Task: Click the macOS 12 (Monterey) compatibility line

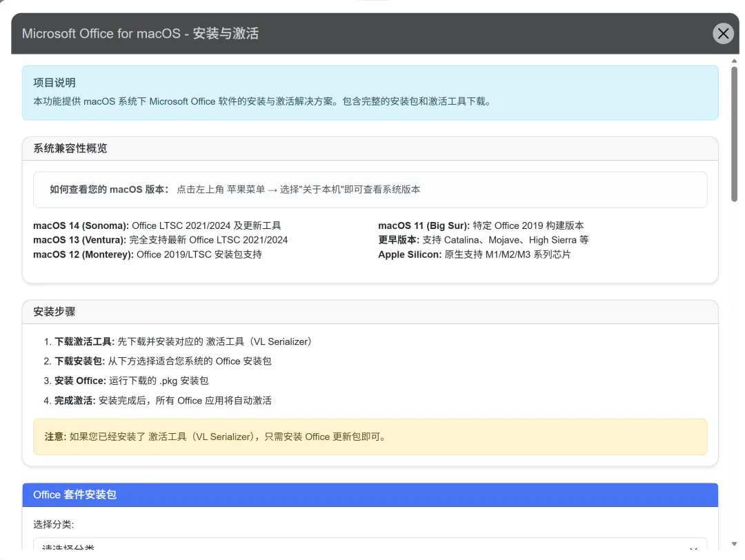Action: (x=148, y=254)
